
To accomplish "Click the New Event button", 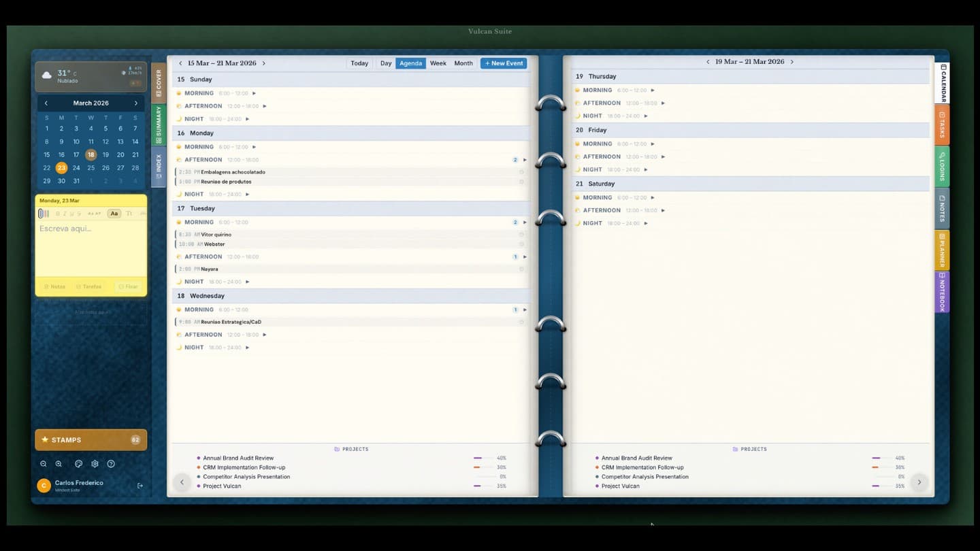I will tap(504, 63).
